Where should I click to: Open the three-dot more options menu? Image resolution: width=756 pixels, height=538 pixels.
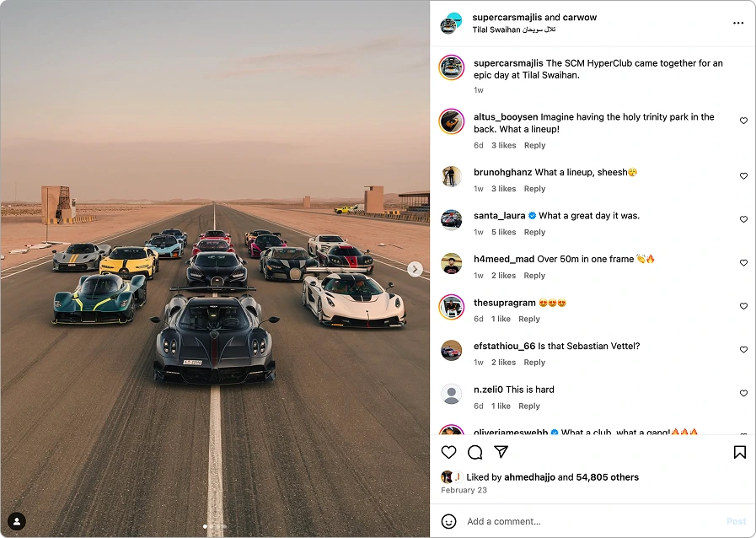click(x=738, y=23)
